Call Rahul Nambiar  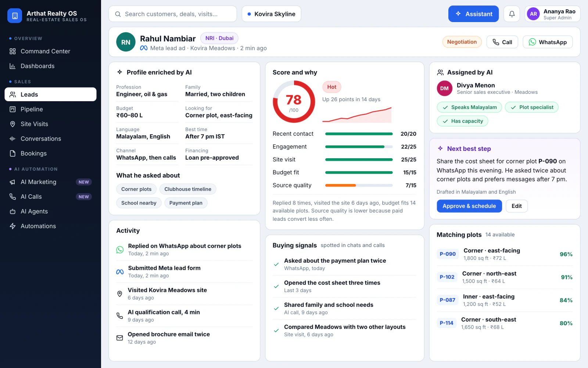pos(502,42)
